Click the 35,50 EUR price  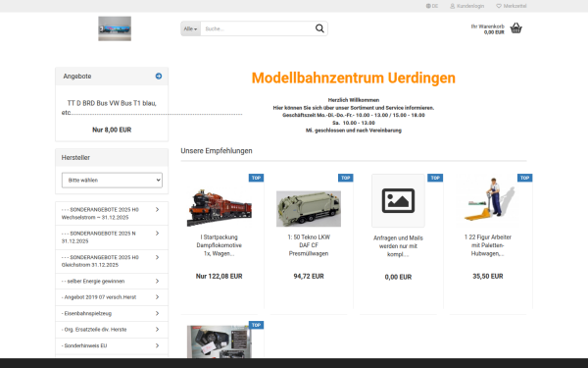(x=487, y=277)
